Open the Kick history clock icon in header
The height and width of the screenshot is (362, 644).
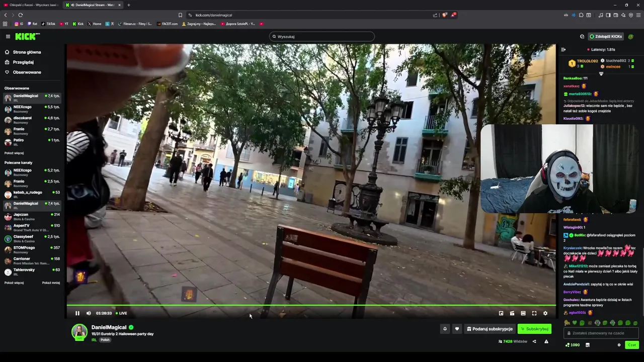click(582, 36)
